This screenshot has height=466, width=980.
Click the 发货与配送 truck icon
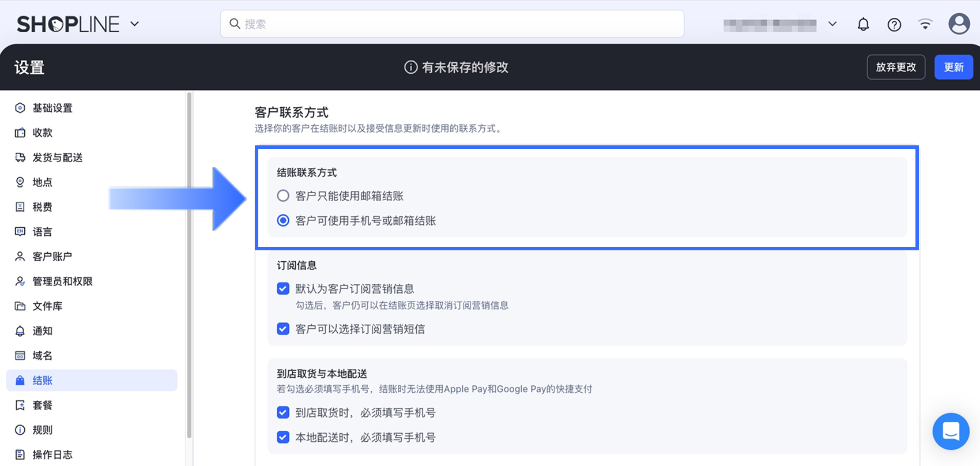[x=20, y=157]
